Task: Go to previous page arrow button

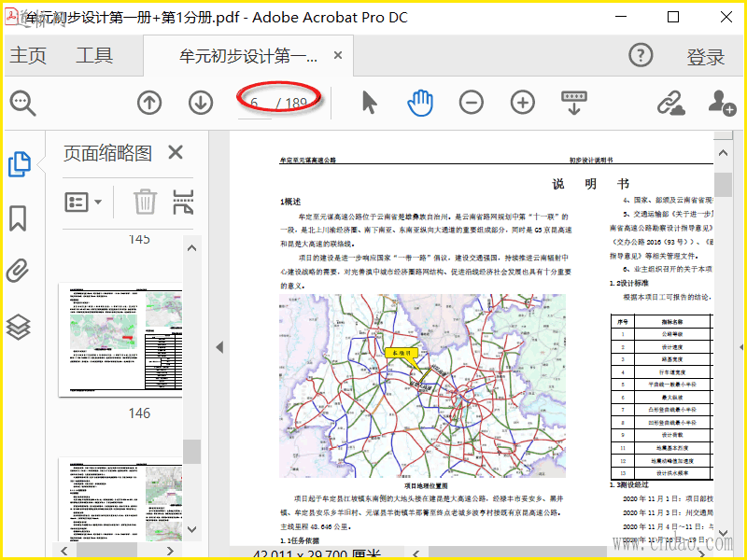Action: pyautogui.click(x=149, y=103)
